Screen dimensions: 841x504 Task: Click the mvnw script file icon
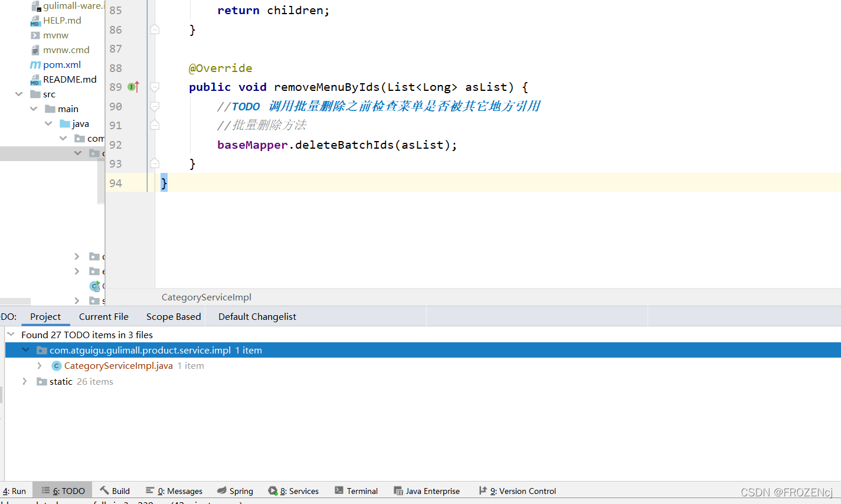pyautogui.click(x=35, y=35)
